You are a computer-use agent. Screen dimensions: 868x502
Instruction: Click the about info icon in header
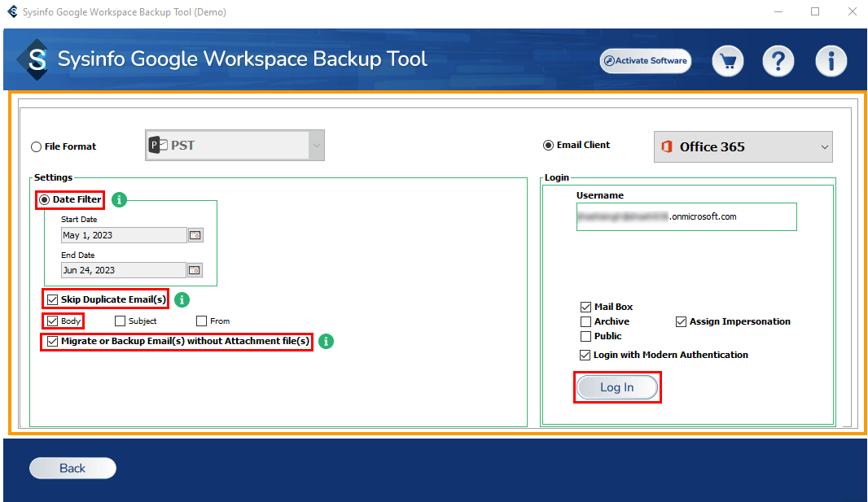pyautogui.click(x=831, y=61)
